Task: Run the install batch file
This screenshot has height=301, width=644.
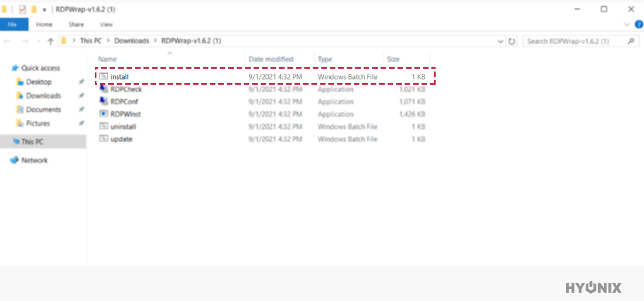Action: pyautogui.click(x=119, y=76)
